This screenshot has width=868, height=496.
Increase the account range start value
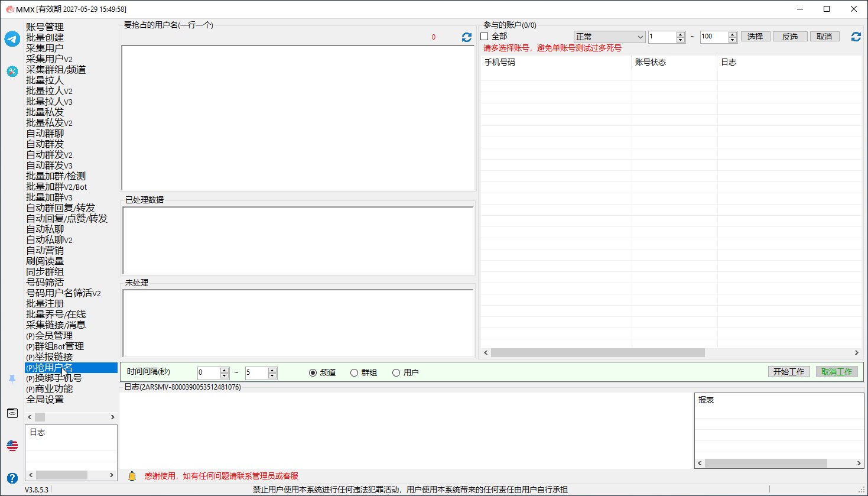[x=681, y=34]
